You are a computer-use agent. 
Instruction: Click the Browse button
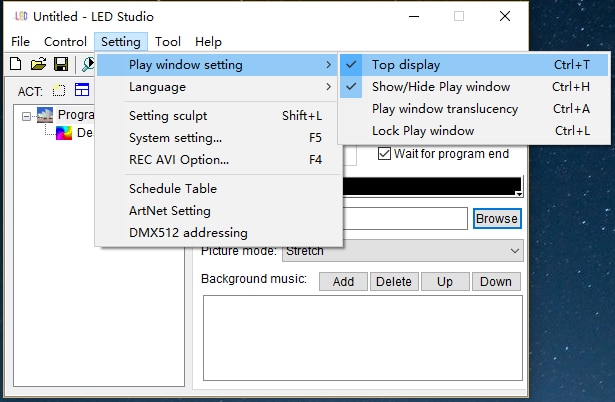(497, 218)
